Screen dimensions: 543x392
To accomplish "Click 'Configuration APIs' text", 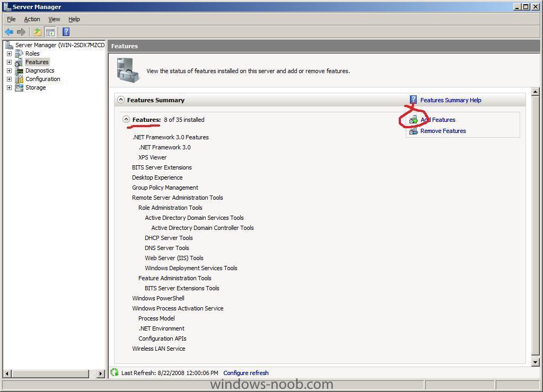I will pos(162,338).
